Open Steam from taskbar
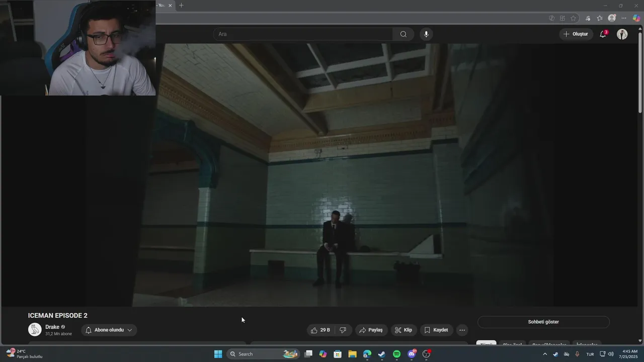This screenshot has height=362, width=644. (x=382, y=354)
